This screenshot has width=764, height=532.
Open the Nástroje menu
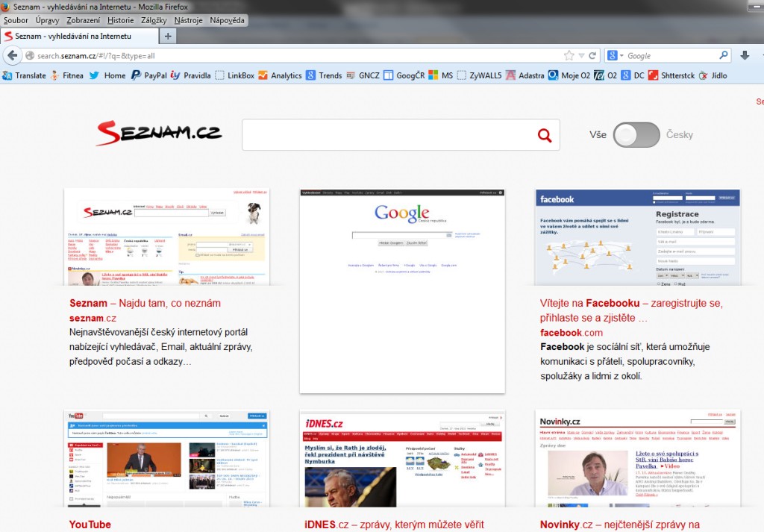(x=188, y=20)
